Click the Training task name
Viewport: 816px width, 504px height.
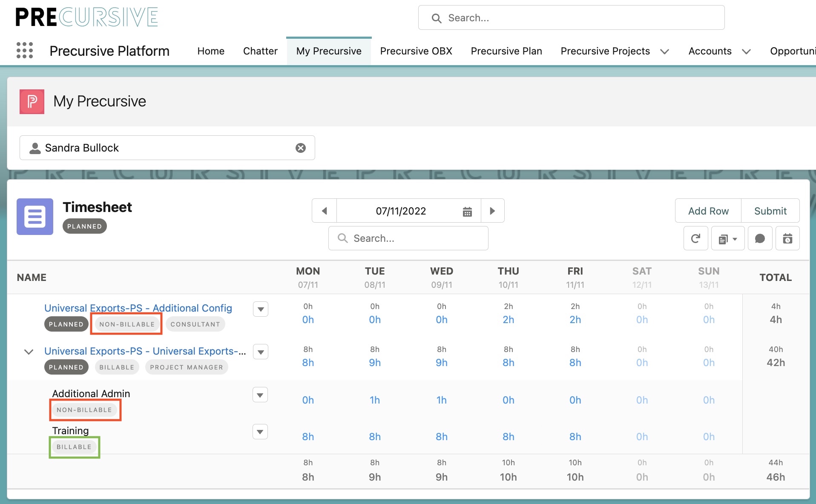tap(71, 431)
